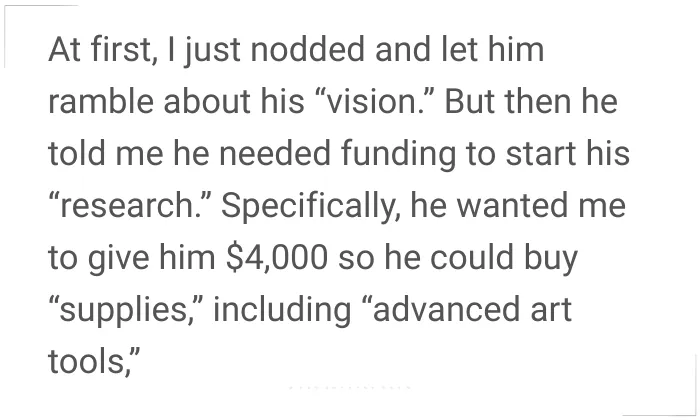Click the words "At first,"
Viewport: 700px width, 420px height.
coord(103,49)
